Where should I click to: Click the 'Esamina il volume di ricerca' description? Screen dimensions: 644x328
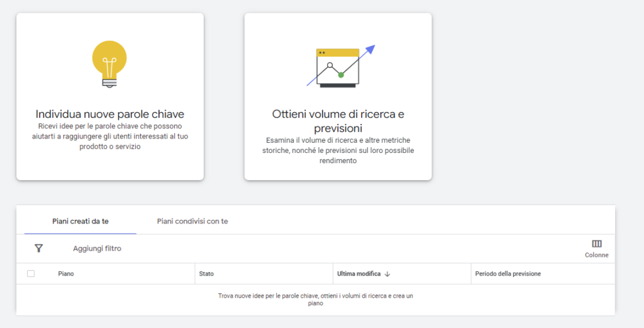[x=338, y=150]
